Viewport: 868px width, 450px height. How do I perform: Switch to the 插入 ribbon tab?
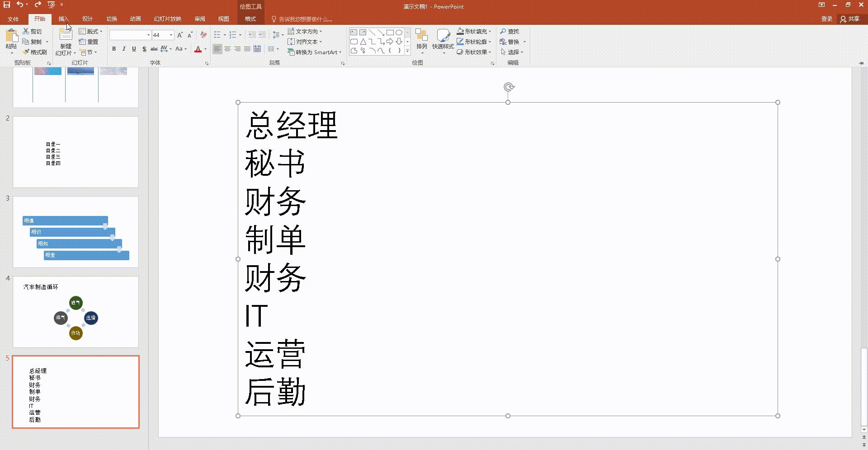tap(63, 19)
